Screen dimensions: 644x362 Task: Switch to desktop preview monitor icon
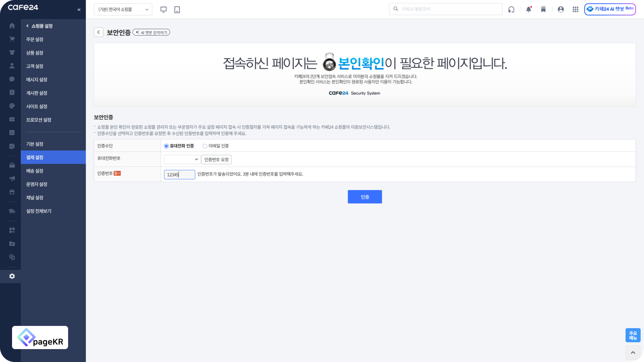163,9
